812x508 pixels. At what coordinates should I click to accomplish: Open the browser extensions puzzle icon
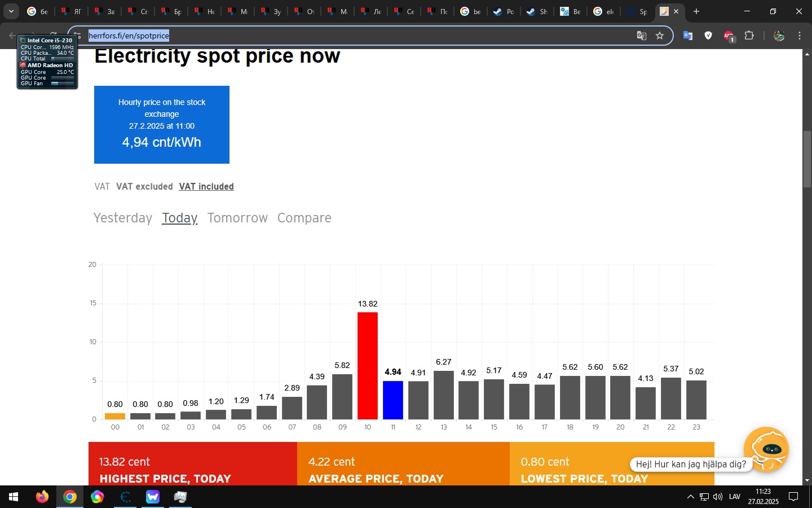click(x=749, y=36)
